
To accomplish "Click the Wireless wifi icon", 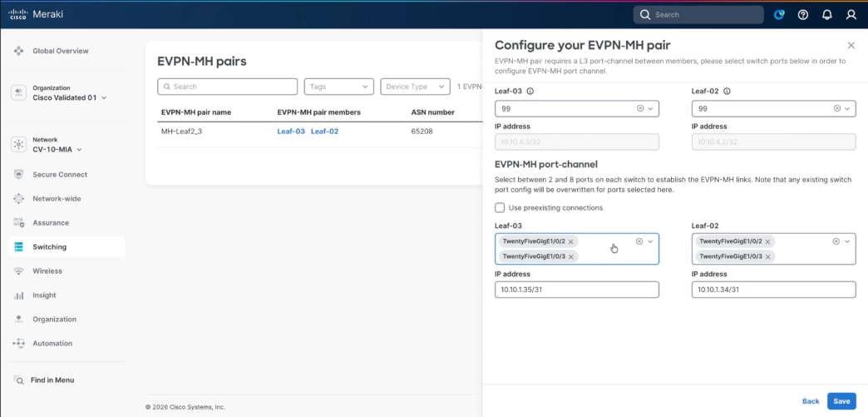I will [x=19, y=271].
